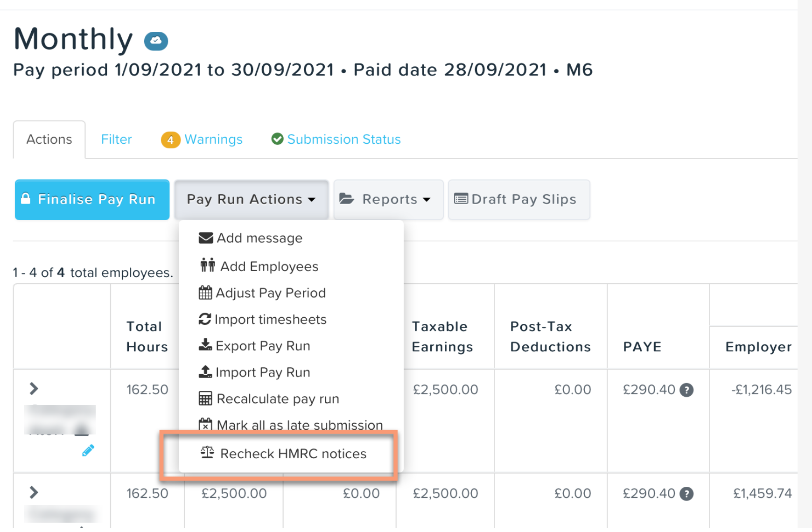Click the envelope icon next to Add message

click(206, 238)
